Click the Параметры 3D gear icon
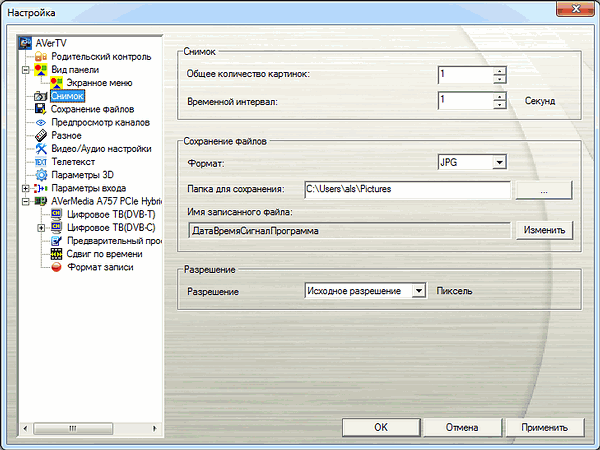This screenshot has width=600, height=450. (41, 175)
